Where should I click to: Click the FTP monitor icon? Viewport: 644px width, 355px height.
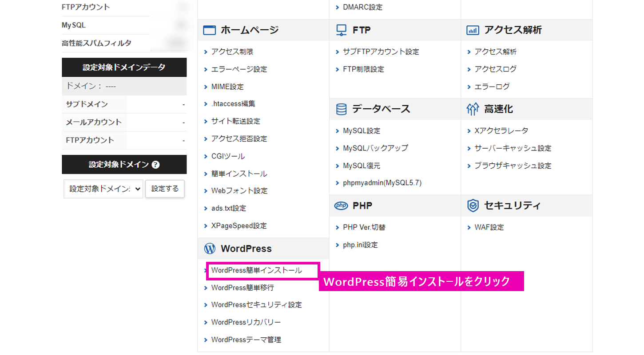coord(341,30)
